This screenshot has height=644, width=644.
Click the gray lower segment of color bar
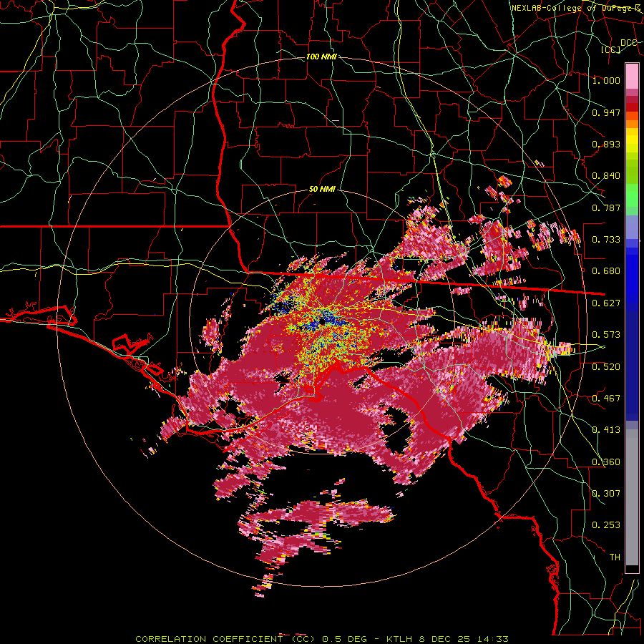point(632,497)
